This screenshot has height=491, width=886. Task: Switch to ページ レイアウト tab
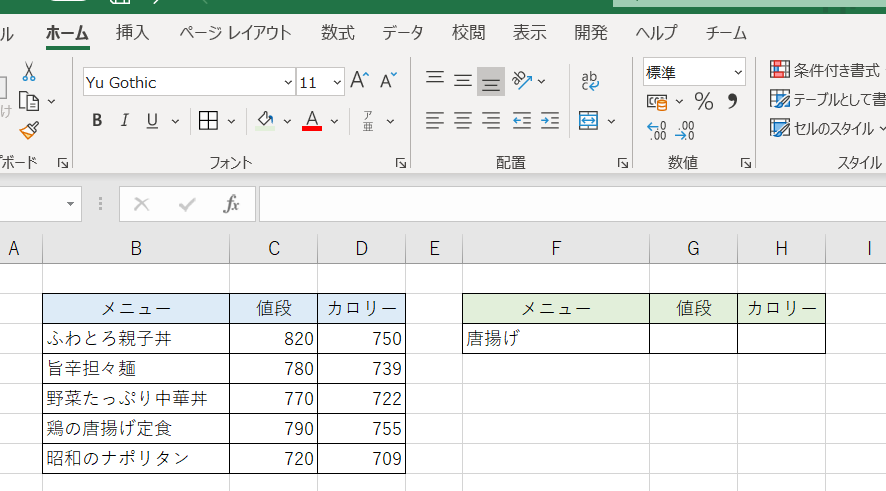tap(235, 33)
